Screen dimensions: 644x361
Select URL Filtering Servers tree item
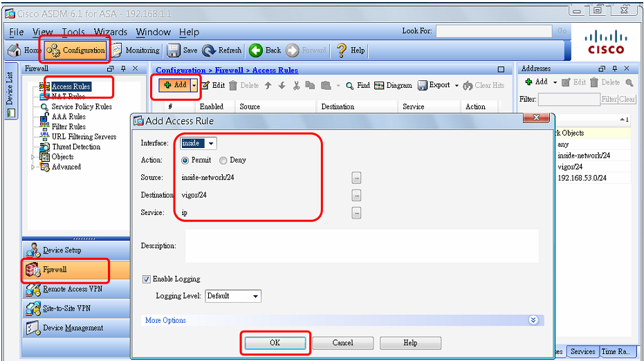coord(84,137)
